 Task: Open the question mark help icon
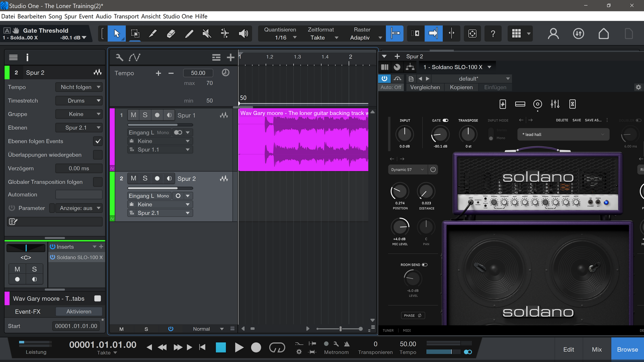(x=493, y=34)
